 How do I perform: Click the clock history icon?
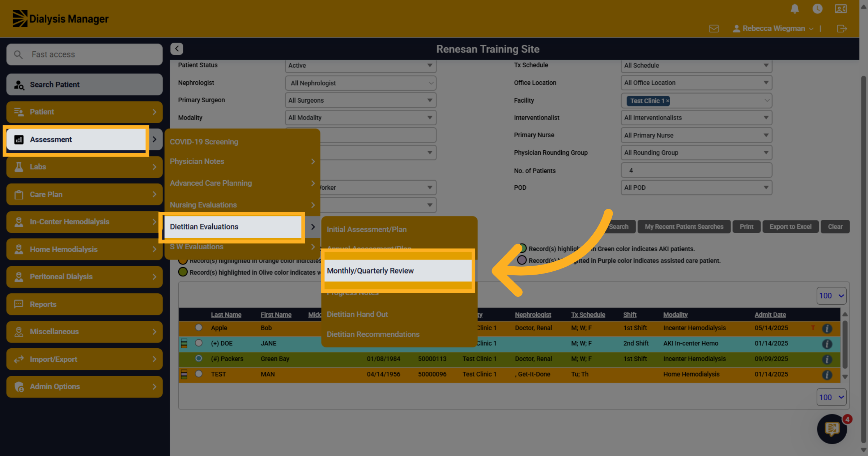[817, 9]
